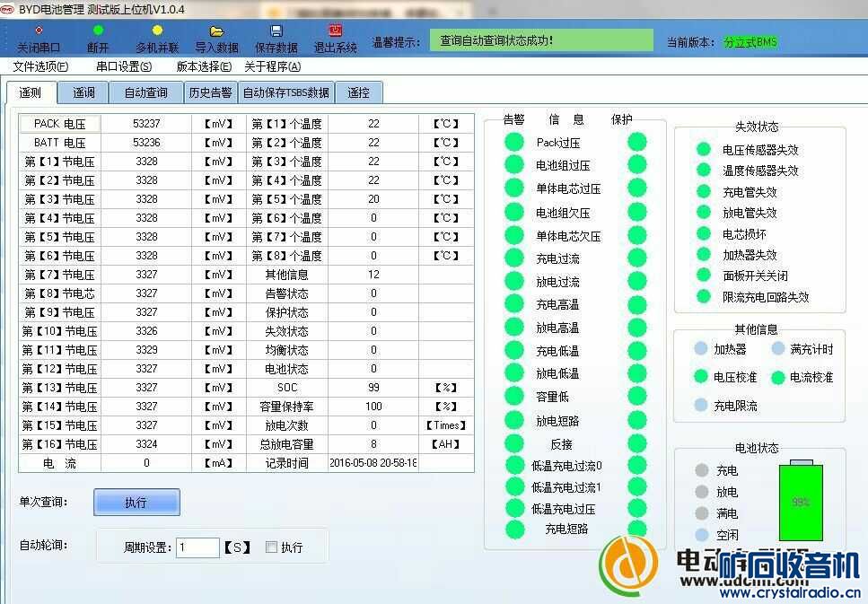Click 电流校准 green indicator
This screenshot has width=868, height=604.
[778, 378]
